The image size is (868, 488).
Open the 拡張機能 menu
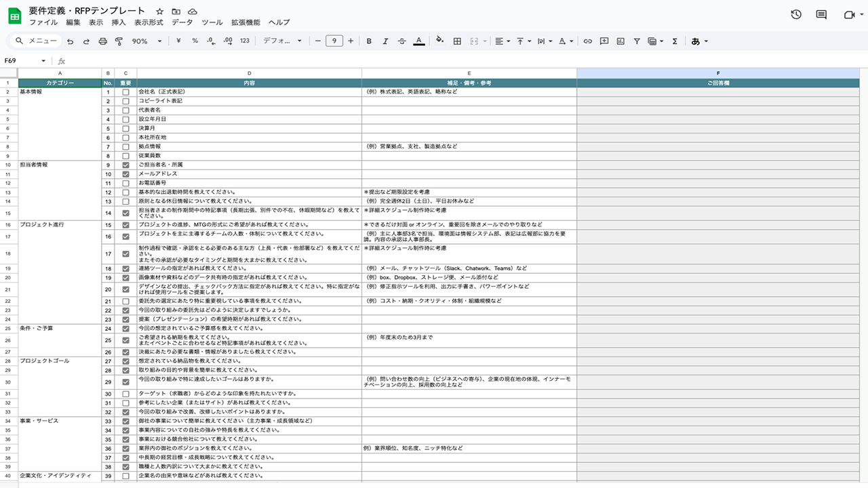pos(244,22)
